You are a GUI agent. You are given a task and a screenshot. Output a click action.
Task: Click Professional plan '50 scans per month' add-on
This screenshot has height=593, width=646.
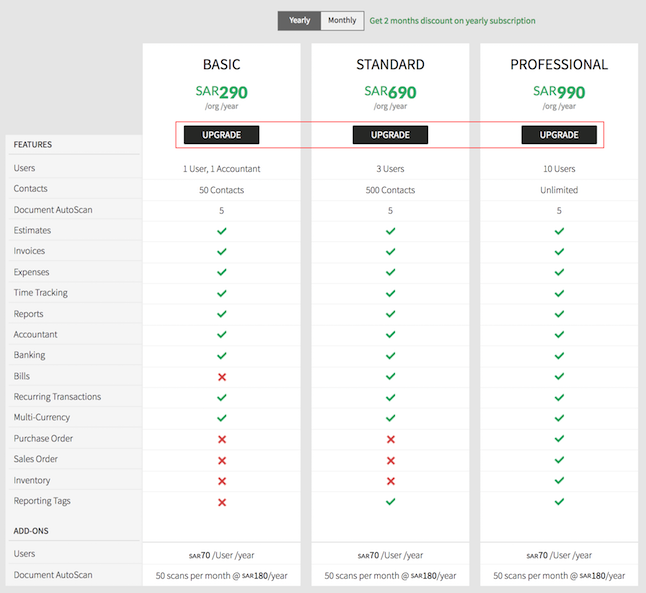[559, 576]
